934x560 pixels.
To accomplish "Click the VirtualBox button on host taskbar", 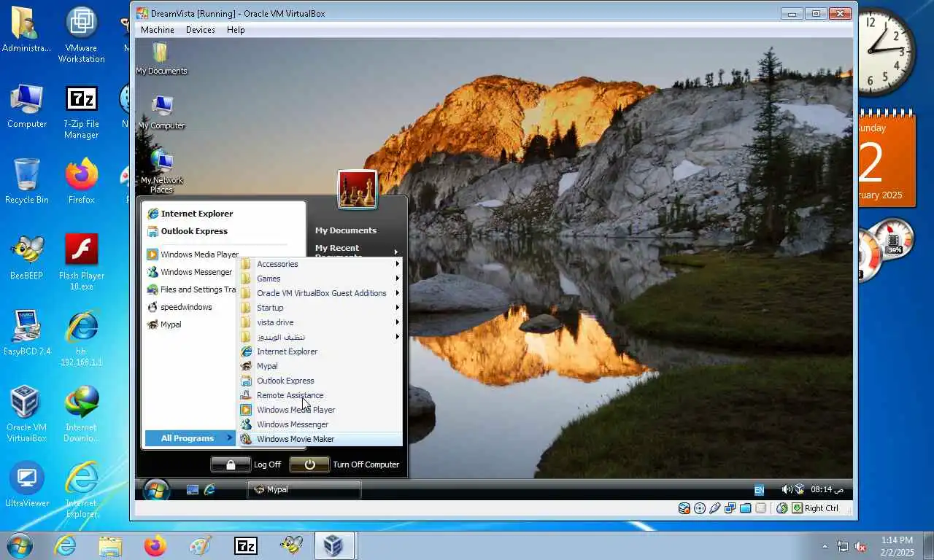I will (x=334, y=545).
